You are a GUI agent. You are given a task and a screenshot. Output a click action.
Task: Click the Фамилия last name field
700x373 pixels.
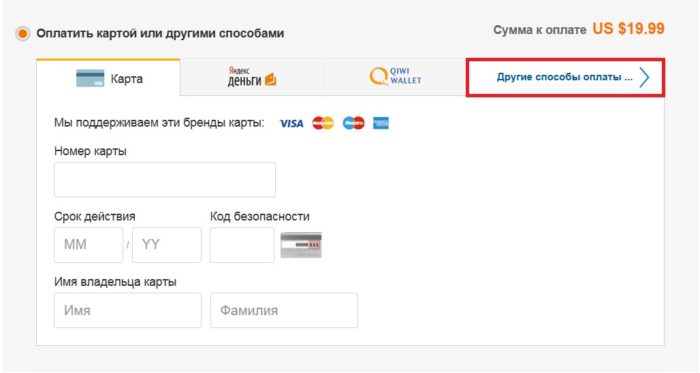284,310
